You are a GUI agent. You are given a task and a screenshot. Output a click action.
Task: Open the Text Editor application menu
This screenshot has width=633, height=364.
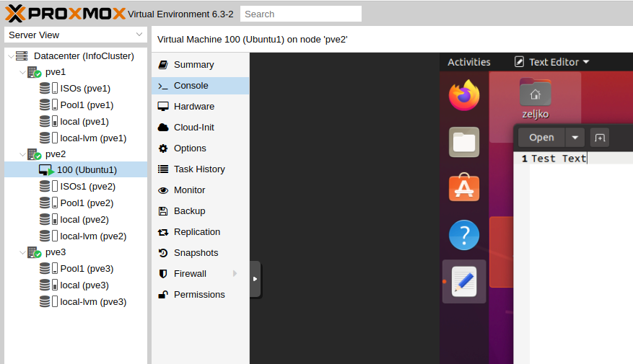(552, 62)
